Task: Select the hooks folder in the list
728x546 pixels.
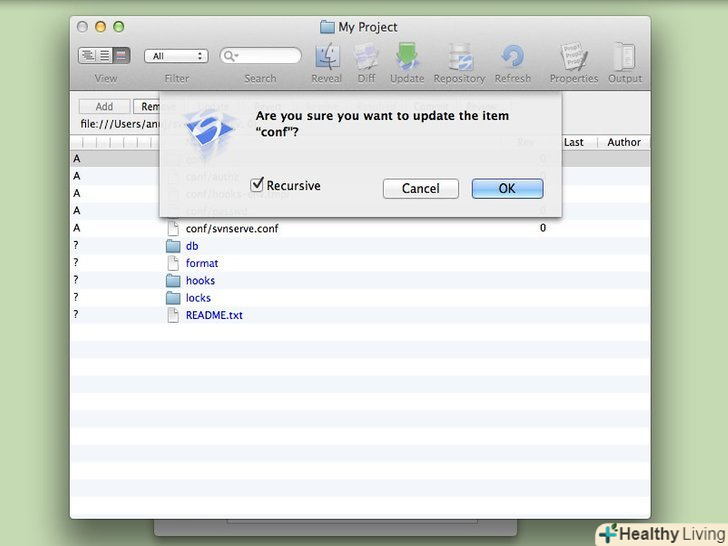Action: coord(200,281)
